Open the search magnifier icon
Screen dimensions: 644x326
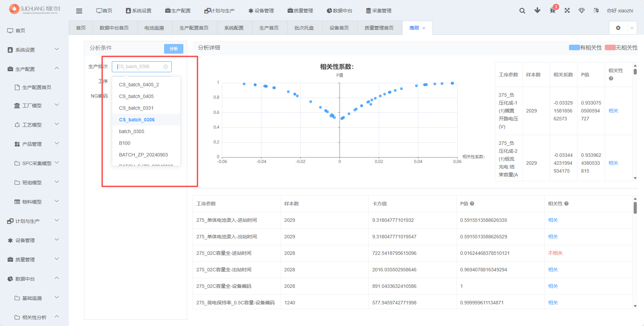click(x=522, y=11)
